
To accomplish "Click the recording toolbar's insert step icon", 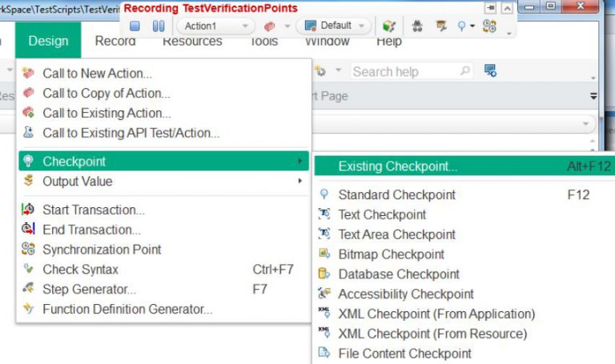I will click(x=441, y=26).
